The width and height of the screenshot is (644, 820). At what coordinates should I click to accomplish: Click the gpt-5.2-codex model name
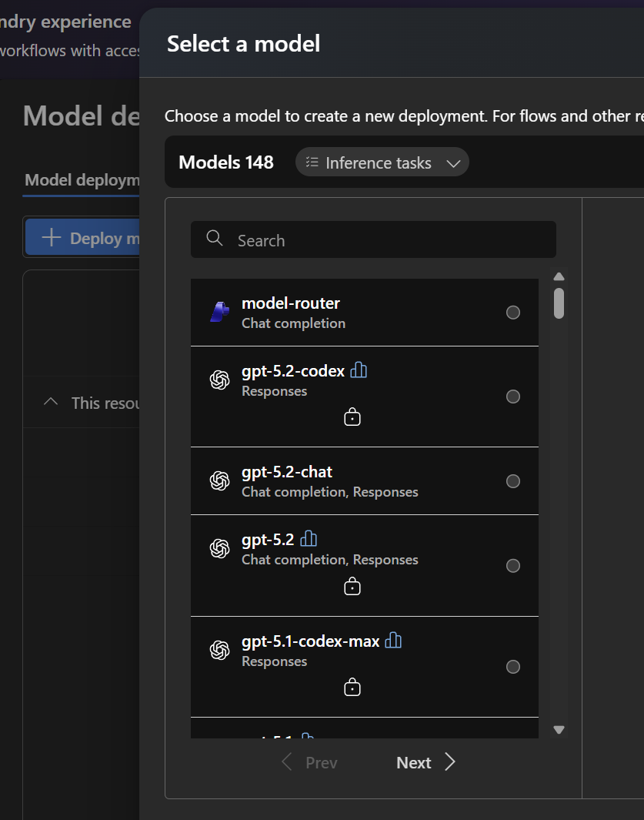point(293,371)
